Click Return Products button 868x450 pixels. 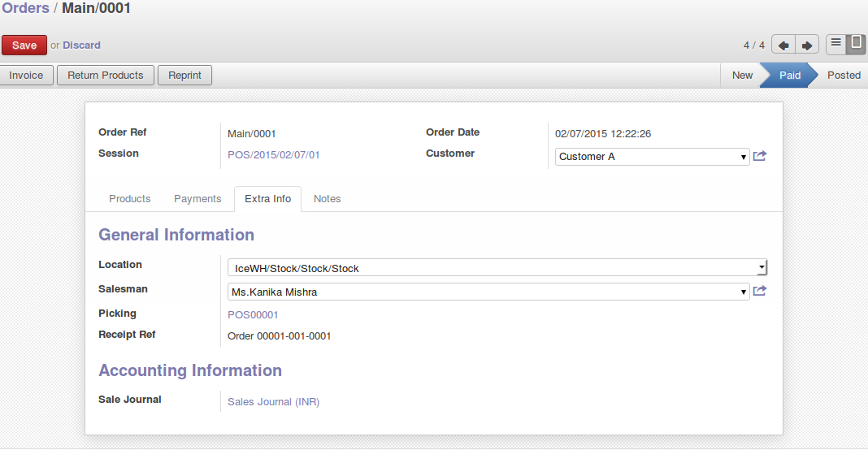click(105, 76)
